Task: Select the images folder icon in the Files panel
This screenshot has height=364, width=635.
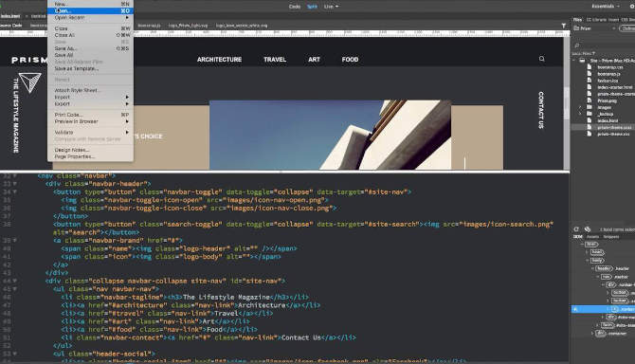Action: (x=590, y=107)
